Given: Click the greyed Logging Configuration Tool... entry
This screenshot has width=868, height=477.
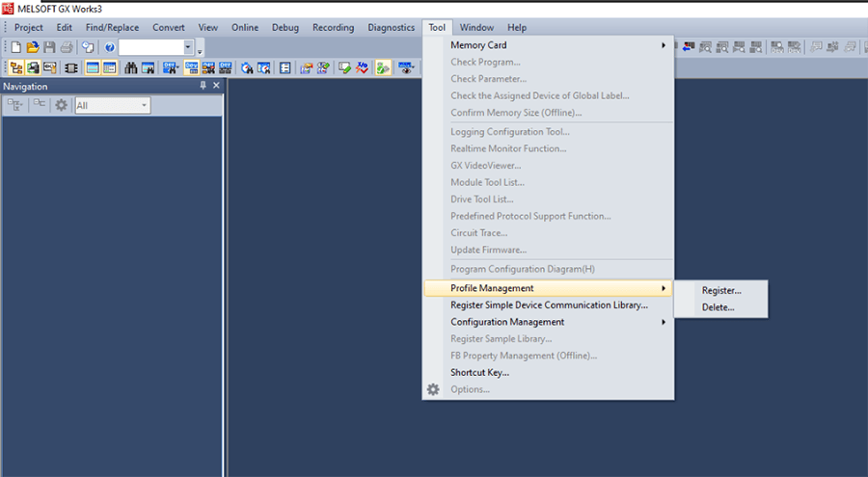Looking at the screenshot, I should coord(548,132).
